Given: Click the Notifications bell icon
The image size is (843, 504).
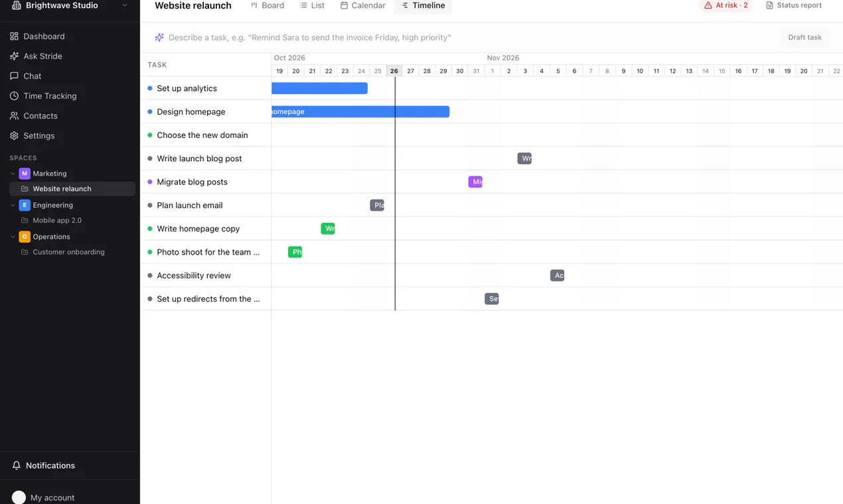Looking at the screenshot, I should pyautogui.click(x=17, y=466).
